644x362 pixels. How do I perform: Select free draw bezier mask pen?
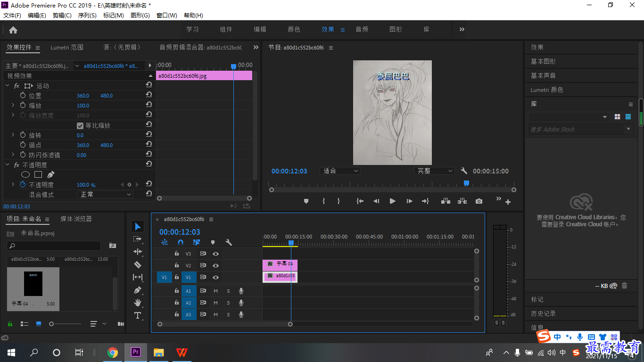tap(51, 174)
